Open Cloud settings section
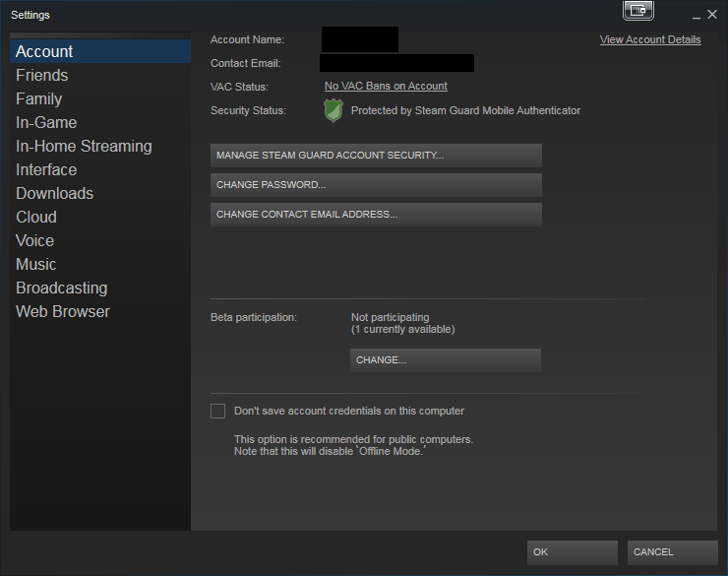728x576 pixels. coord(36,217)
